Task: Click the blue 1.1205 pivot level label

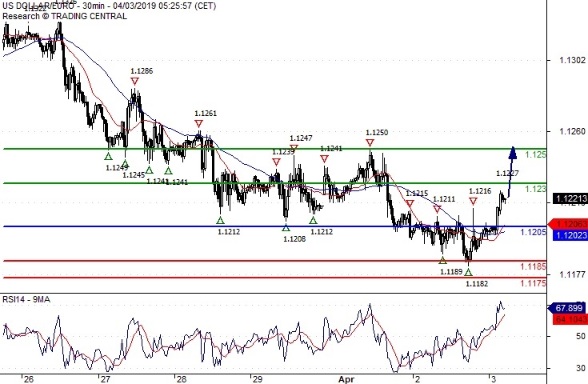Action: pyautogui.click(x=534, y=233)
